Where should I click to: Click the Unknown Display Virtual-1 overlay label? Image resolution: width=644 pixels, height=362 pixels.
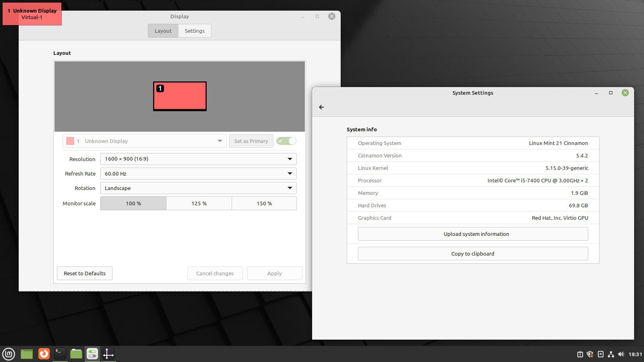(x=32, y=14)
